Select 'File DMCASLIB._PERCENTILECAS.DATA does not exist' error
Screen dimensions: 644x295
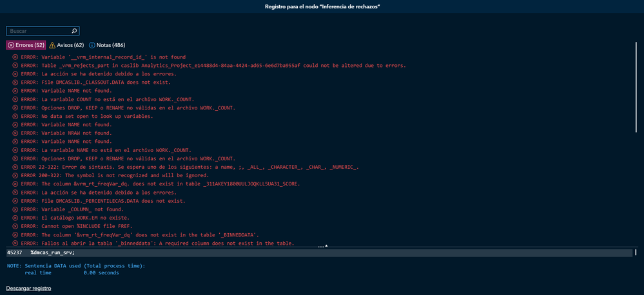tap(103, 200)
